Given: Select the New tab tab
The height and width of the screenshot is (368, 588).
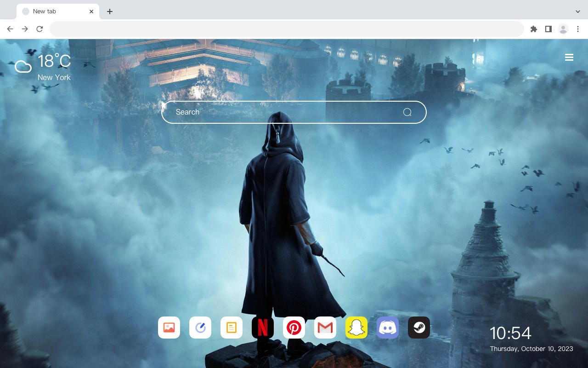Looking at the screenshot, I should [x=58, y=11].
